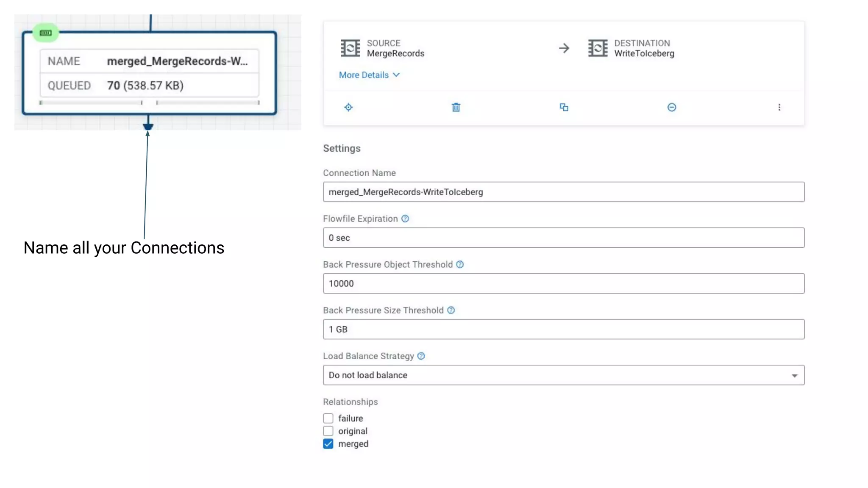This screenshot has width=868, height=488.
Task: Click the green queue badge icon
Action: pyautogui.click(x=46, y=33)
